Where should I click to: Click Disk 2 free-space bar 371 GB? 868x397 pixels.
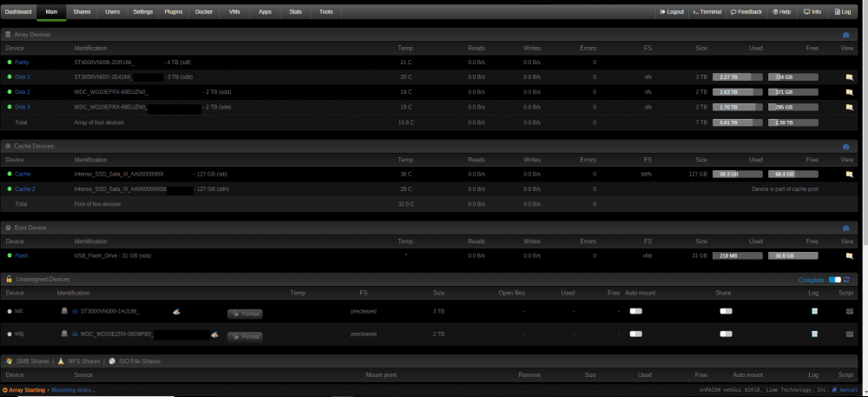(x=792, y=92)
